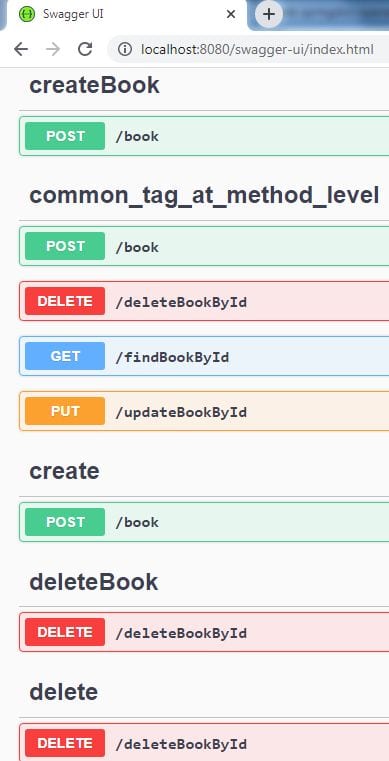
Task: Expand the GET /findBookById operation
Action: point(204,356)
